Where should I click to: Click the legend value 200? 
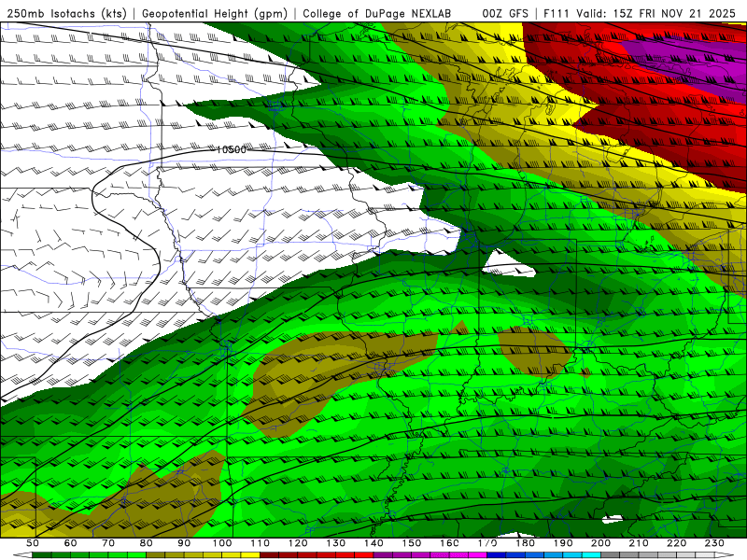click(x=600, y=543)
